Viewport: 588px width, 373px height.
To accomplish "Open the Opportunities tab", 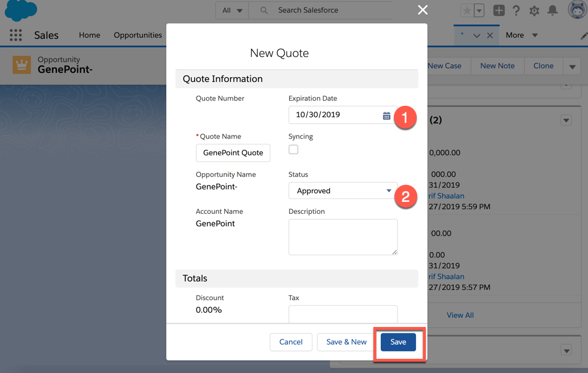I will (138, 35).
